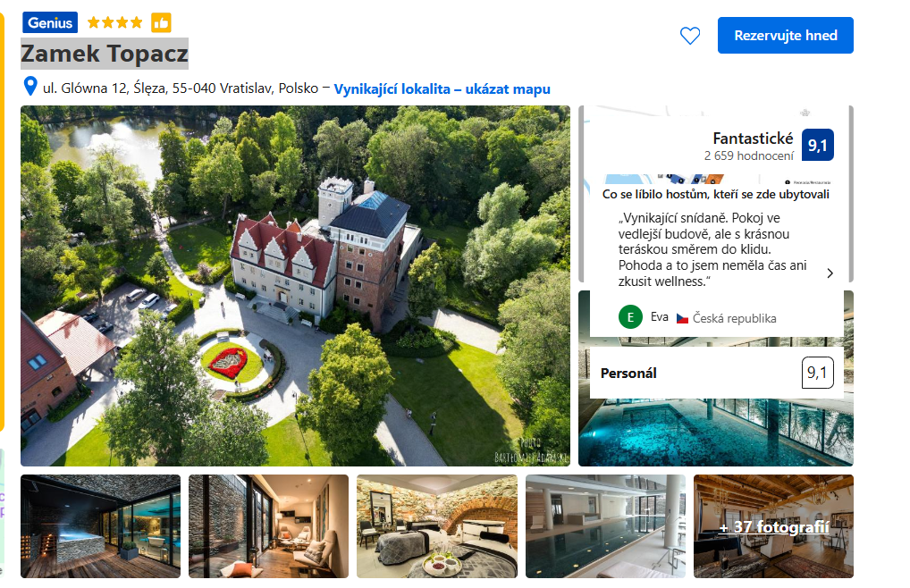Save Zamek Topacz with heart icon

[689, 36]
